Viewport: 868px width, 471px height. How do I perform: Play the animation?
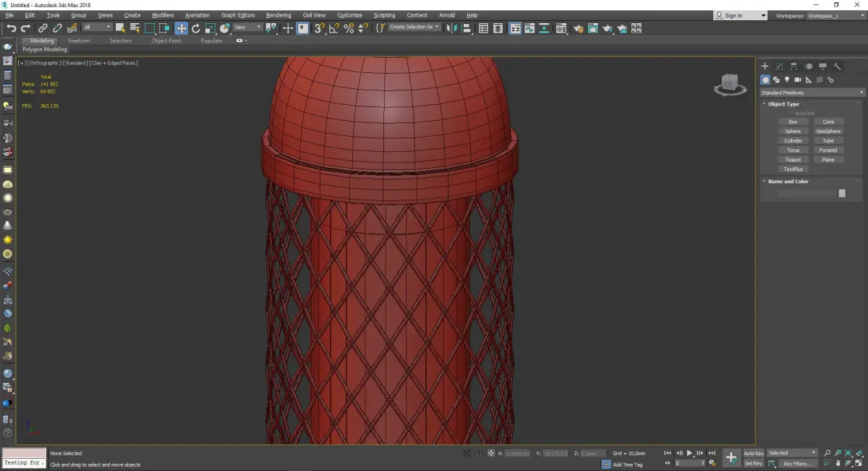[689, 453]
